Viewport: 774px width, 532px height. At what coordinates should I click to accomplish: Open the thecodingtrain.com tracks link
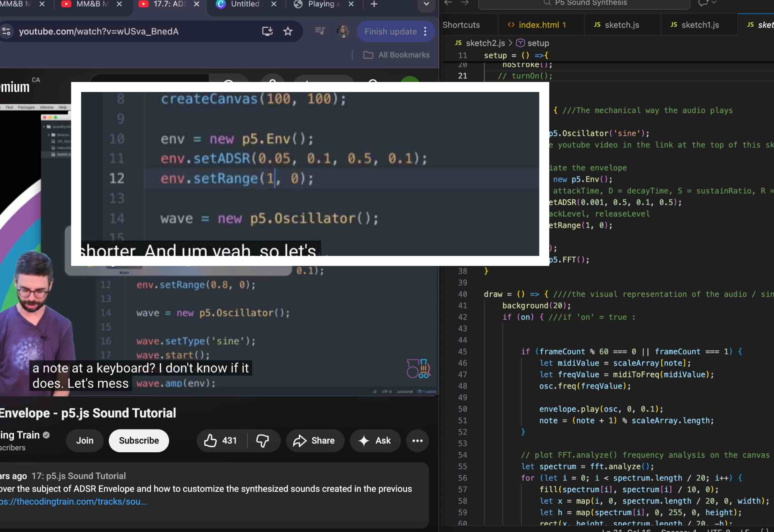click(74, 501)
